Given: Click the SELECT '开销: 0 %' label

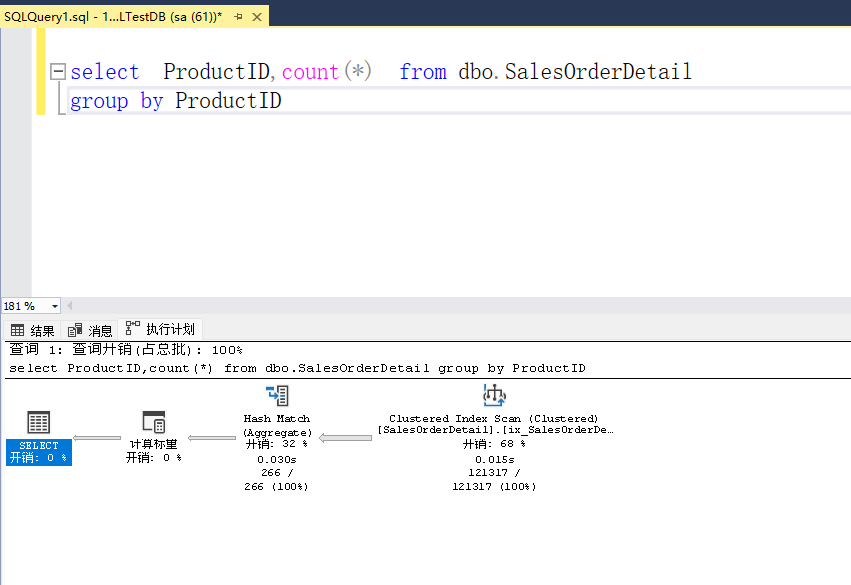Looking at the screenshot, I should (x=38, y=458).
